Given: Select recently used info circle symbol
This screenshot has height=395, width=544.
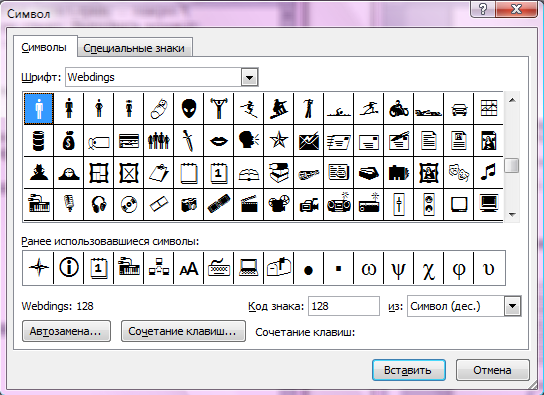Looking at the screenshot, I should pos(69,268).
